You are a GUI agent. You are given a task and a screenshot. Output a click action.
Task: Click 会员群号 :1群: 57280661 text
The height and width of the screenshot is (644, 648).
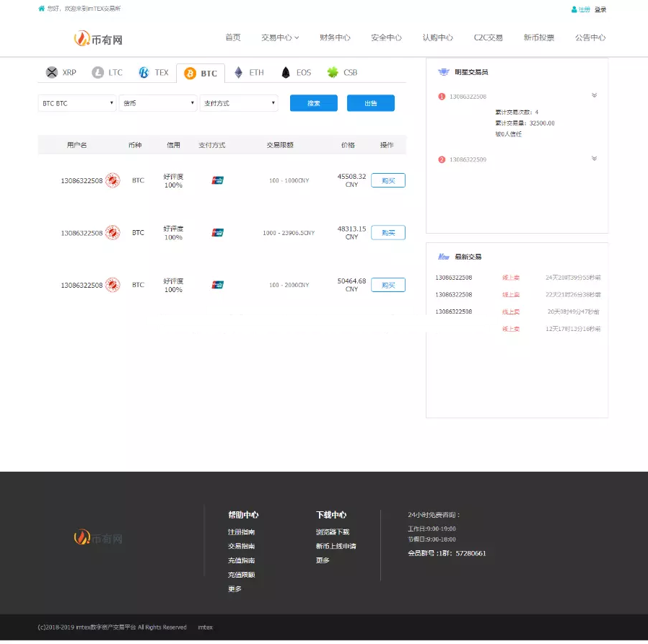447,553
